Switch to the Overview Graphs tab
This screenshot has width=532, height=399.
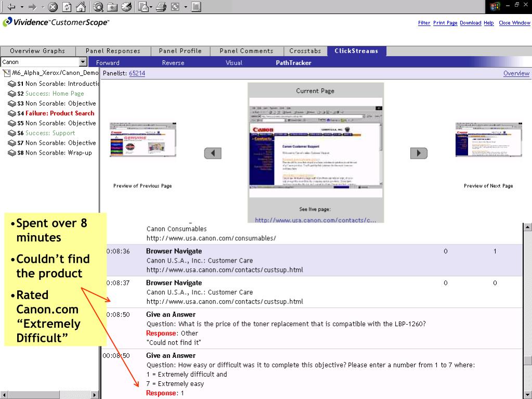click(x=37, y=51)
